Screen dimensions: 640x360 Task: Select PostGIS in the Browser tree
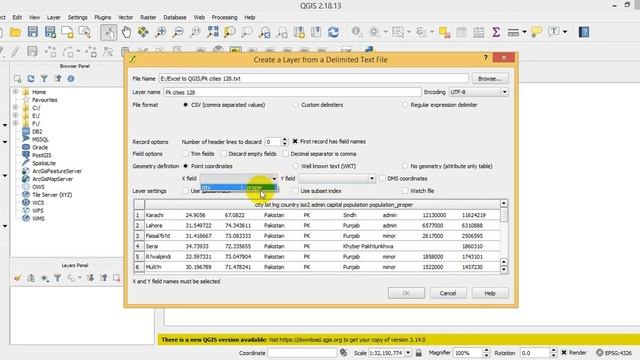pyautogui.click(x=41, y=155)
